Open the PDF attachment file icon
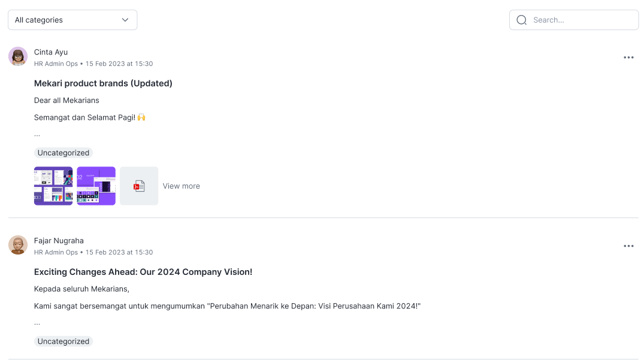 pyautogui.click(x=139, y=186)
